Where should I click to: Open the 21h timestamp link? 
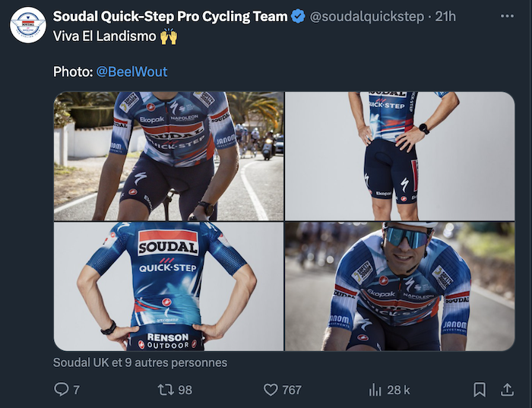[x=445, y=16]
